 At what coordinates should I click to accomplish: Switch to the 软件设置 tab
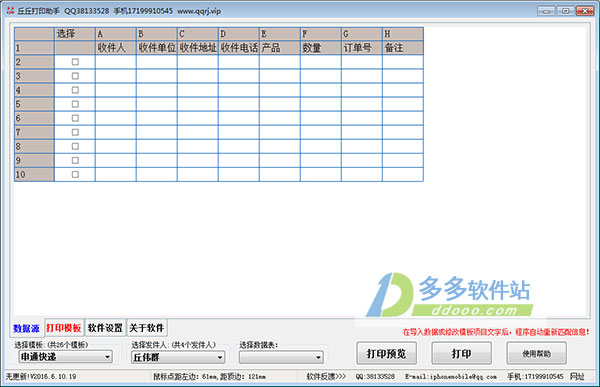point(105,328)
